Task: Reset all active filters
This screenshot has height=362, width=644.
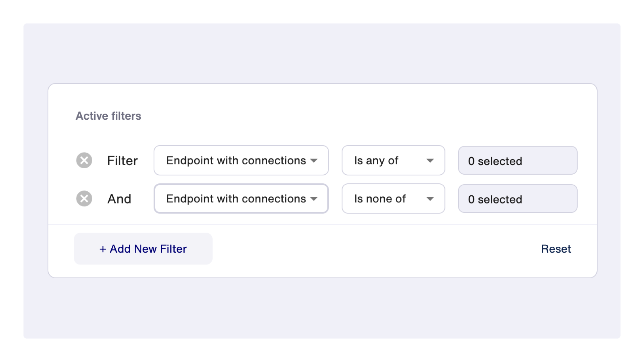Action: pyautogui.click(x=556, y=249)
